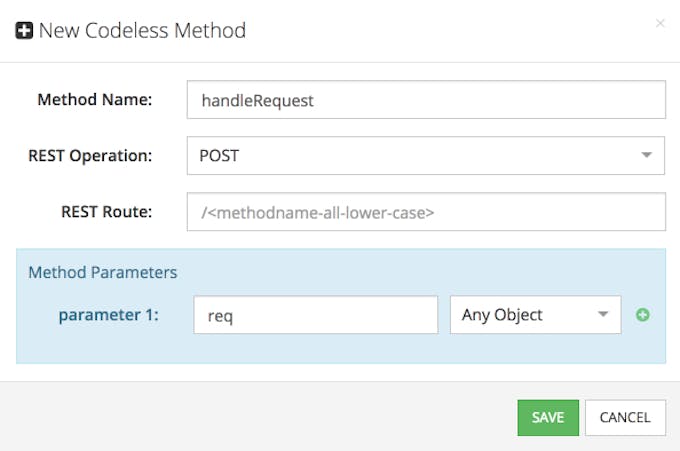Click the 'Method Name:' label
The height and width of the screenshot is (451, 680).
pos(94,100)
